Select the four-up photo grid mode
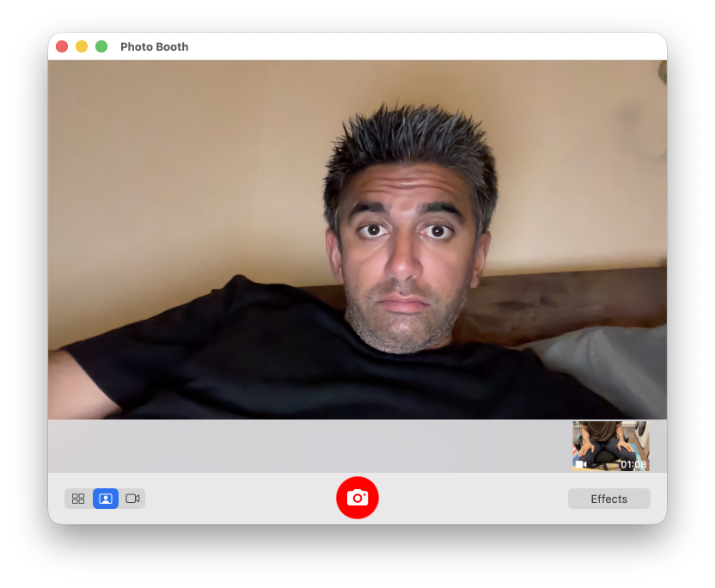 coord(78,499)
